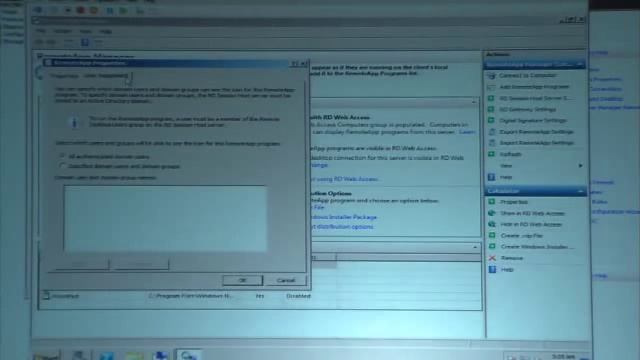
Task: Click the taskbar clock
Action: coord(563,357)
